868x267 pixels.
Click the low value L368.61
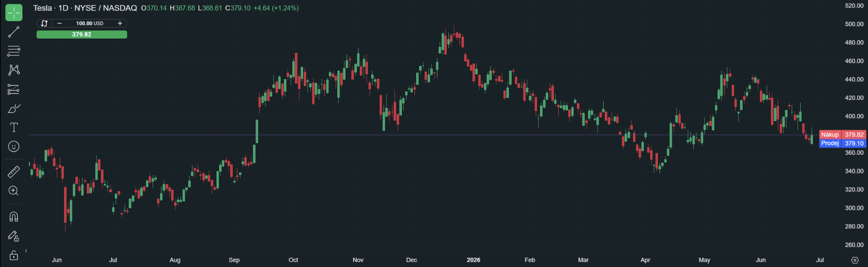coord(210,8)
